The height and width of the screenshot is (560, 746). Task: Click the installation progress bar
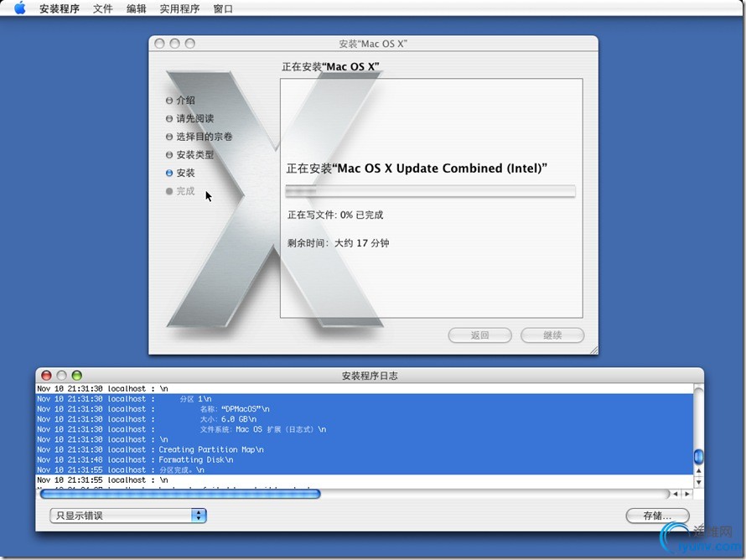[430, 191]
